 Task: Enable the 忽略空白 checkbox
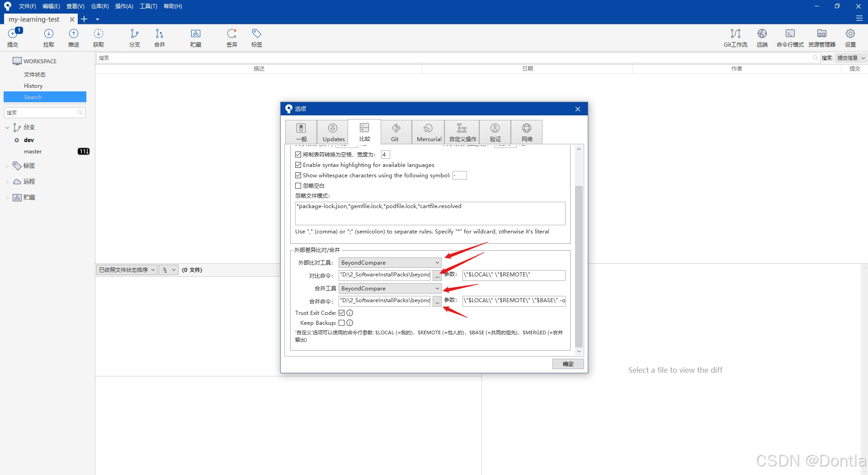tap(298, 185)
